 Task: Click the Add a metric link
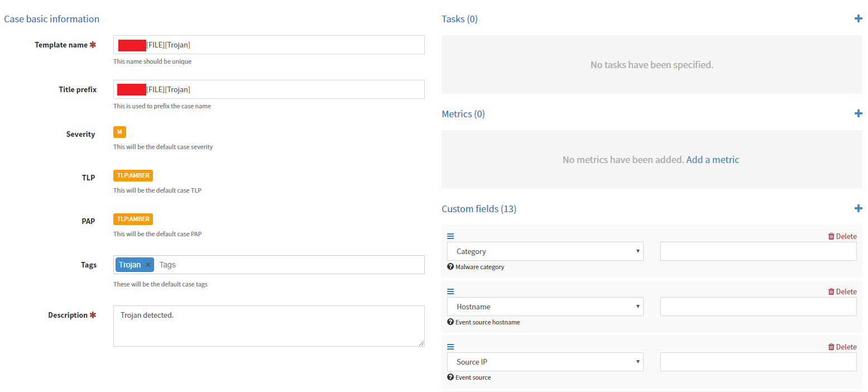pyautogui.click(x=712, y=159)
